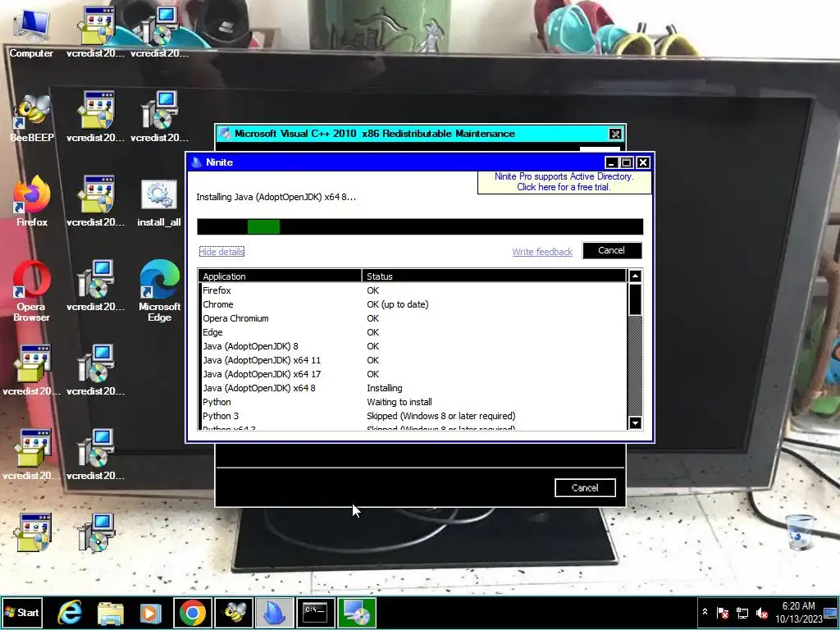Click the Ninite list scrollbar thumb
The height and width of the screenshot is (630, 840).
point(635,299)
